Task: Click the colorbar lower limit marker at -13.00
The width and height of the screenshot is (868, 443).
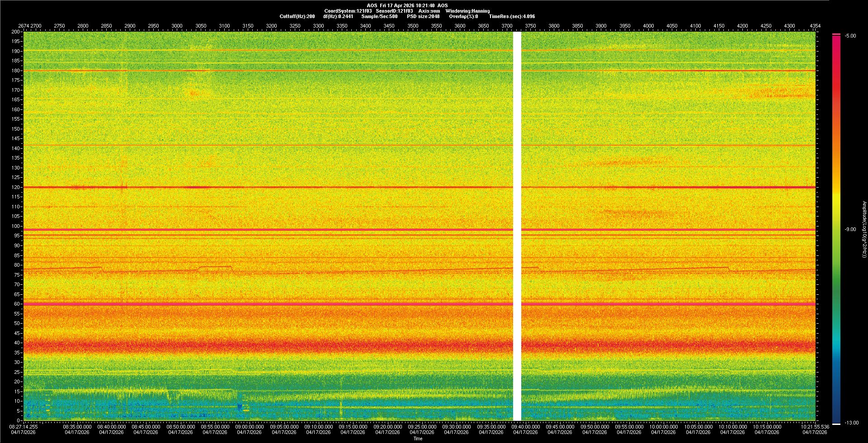Action: click(x=836, y=424)
